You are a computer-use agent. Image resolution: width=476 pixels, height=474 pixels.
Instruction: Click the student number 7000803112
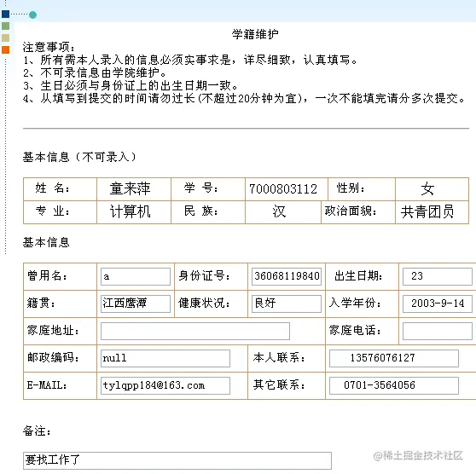point(283,189)
